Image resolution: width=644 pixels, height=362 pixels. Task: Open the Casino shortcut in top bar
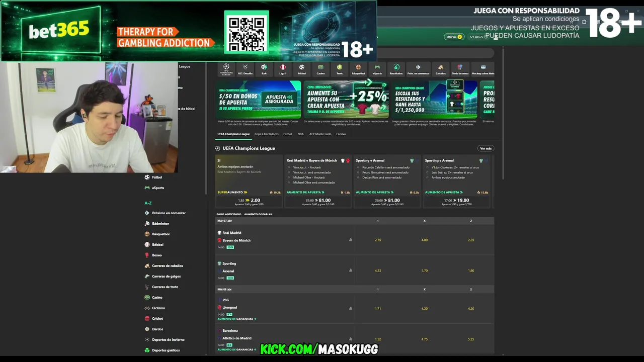[x=320, y=69]
